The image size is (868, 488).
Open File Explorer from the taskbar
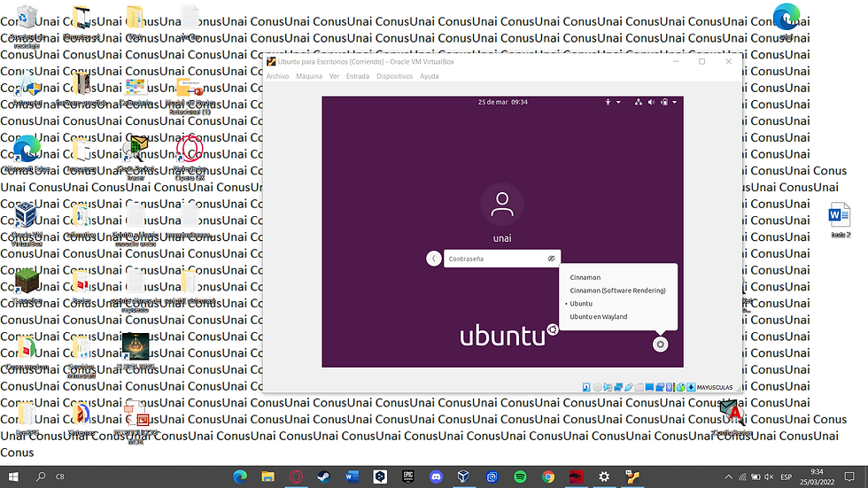267,476
